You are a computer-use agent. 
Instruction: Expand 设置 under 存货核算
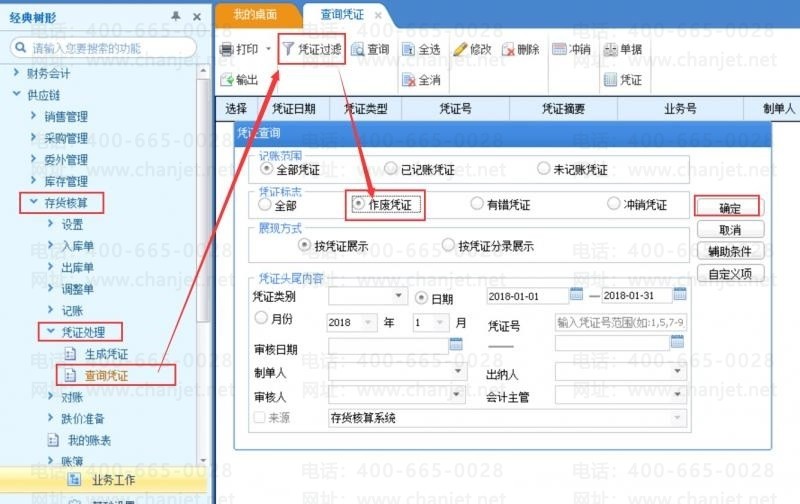coord(50,223)
